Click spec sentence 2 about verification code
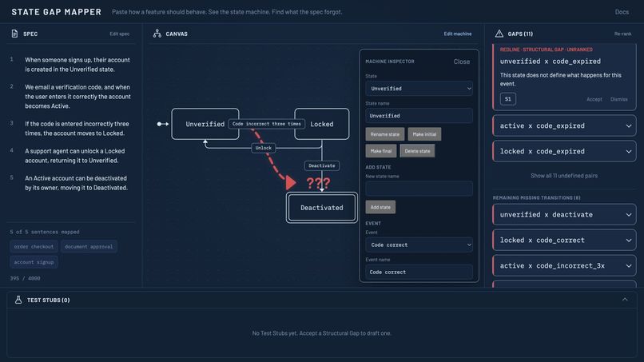644x362 pixels. pos(78,97)
